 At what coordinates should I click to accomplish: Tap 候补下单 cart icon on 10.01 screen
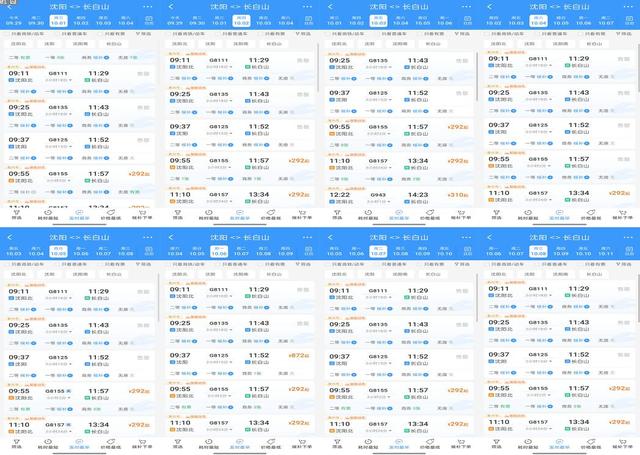(x=142, y=215)
